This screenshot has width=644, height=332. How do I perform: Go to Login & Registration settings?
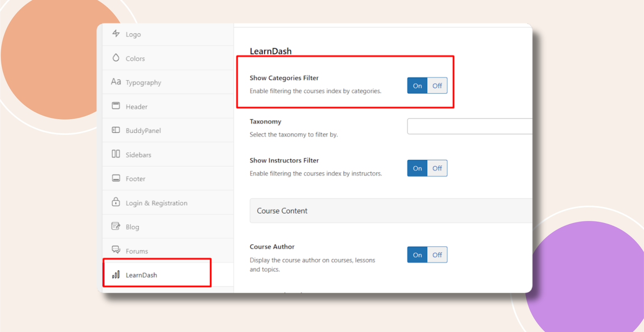[168, 203]
